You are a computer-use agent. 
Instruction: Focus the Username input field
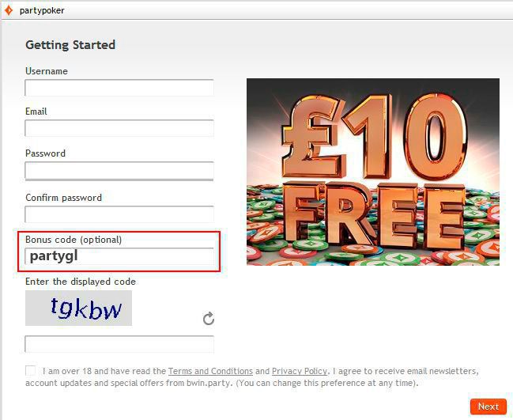click(x=119, y=88)
